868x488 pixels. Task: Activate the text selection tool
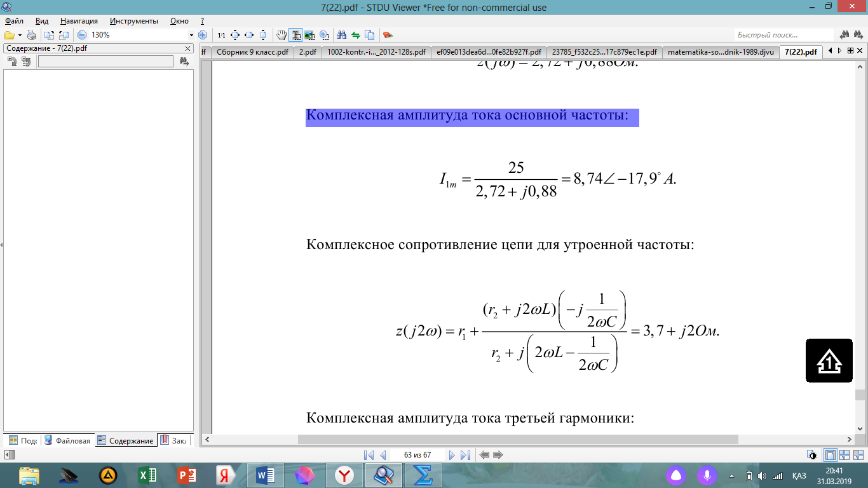point(295,35)
